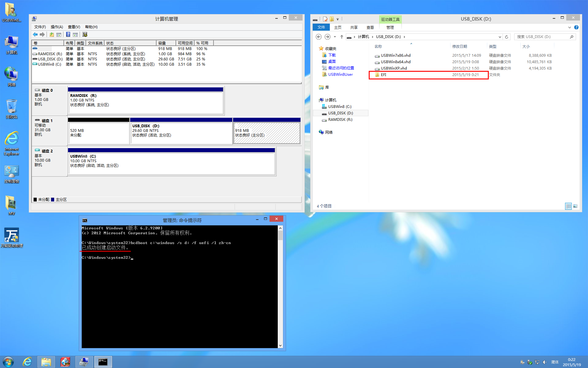Open Internet Explorer from taskbar
The height and width of the screenshot is (368, 588).
(x=27, y=362)
